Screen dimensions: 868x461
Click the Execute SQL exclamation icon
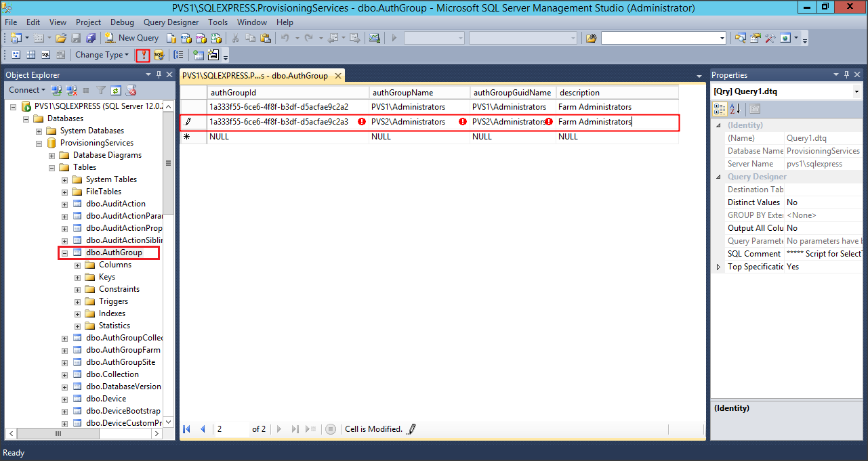coord(142,55)
